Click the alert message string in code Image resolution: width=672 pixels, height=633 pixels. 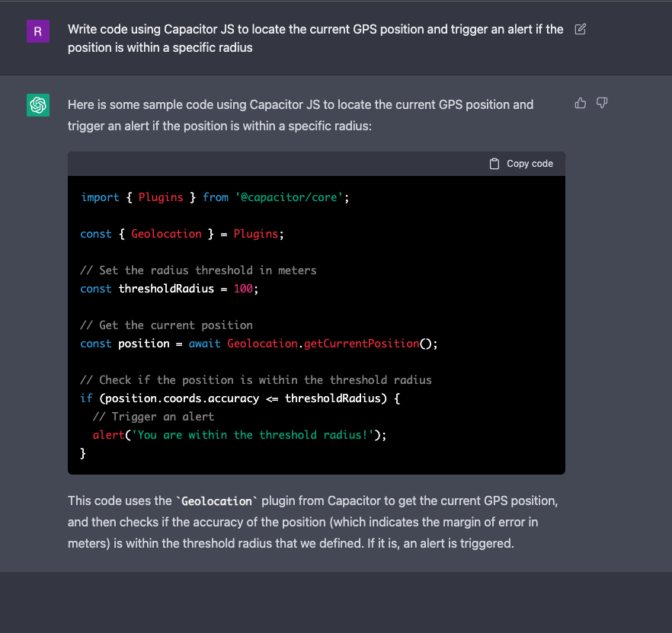pyautogui.click(x=254, y=435)
